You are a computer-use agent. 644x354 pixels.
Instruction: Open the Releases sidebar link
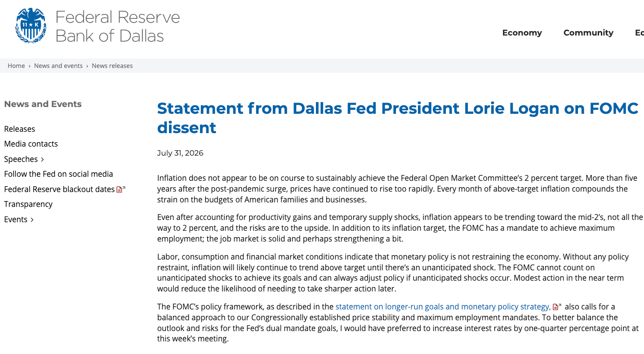(19, 129)
